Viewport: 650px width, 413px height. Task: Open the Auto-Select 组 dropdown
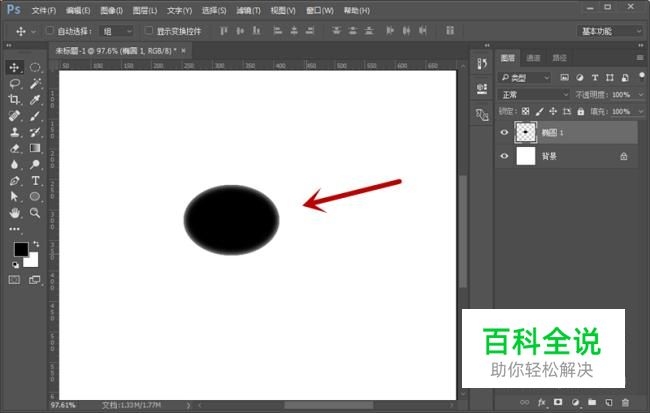(x=117, y=31)
